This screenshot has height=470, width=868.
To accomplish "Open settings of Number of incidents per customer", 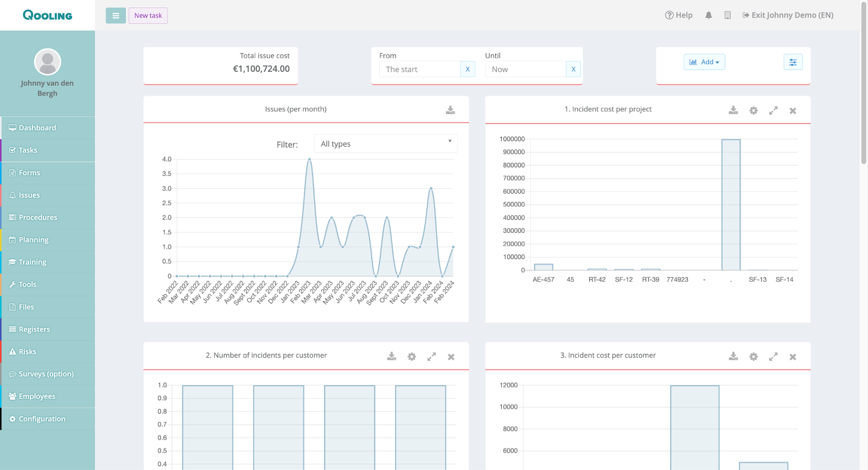I will click(412, 357).
